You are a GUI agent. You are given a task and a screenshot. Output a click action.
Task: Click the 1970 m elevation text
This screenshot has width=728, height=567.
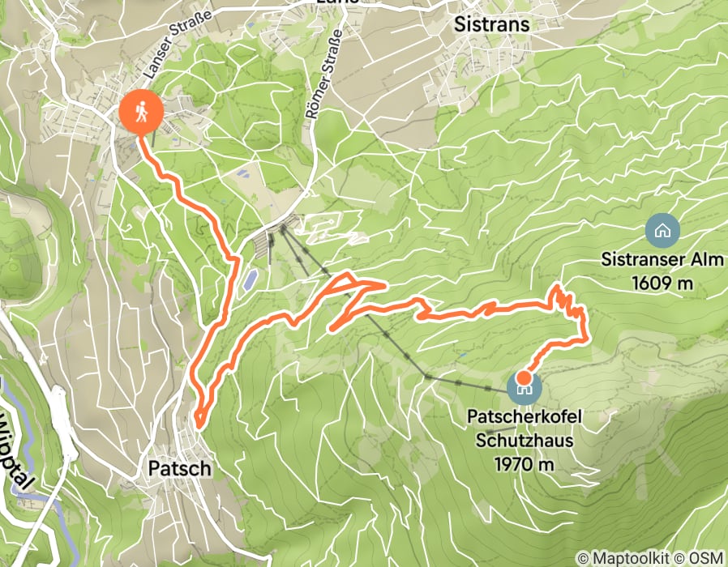pos(525,464)
